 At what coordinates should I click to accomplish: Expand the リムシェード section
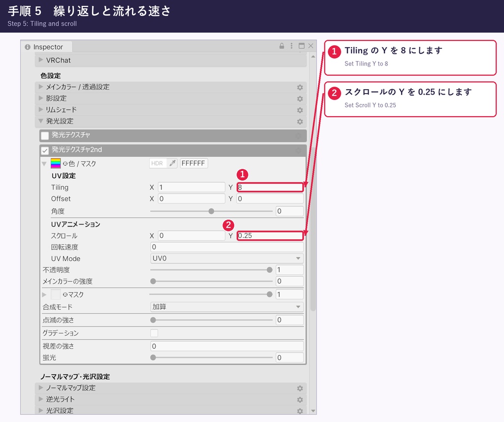(40, 109)
